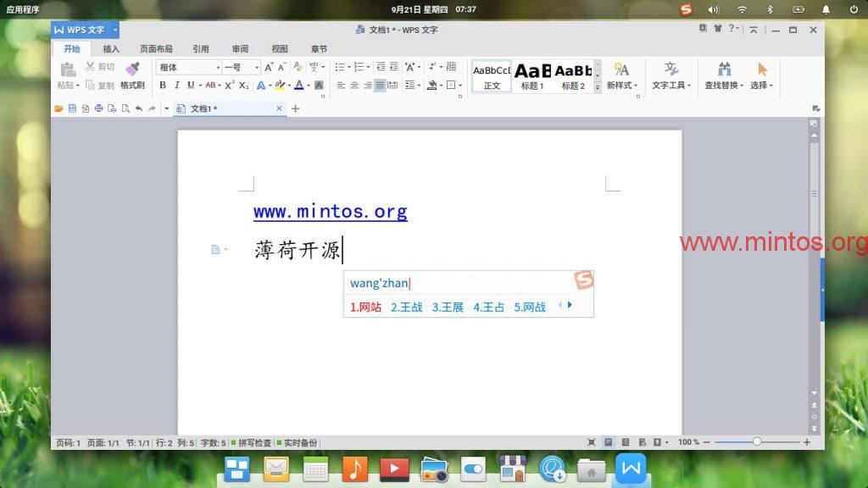Click the New Style (新样式) icon
Screen dimensions: 868x488
[x=621, y=69]
